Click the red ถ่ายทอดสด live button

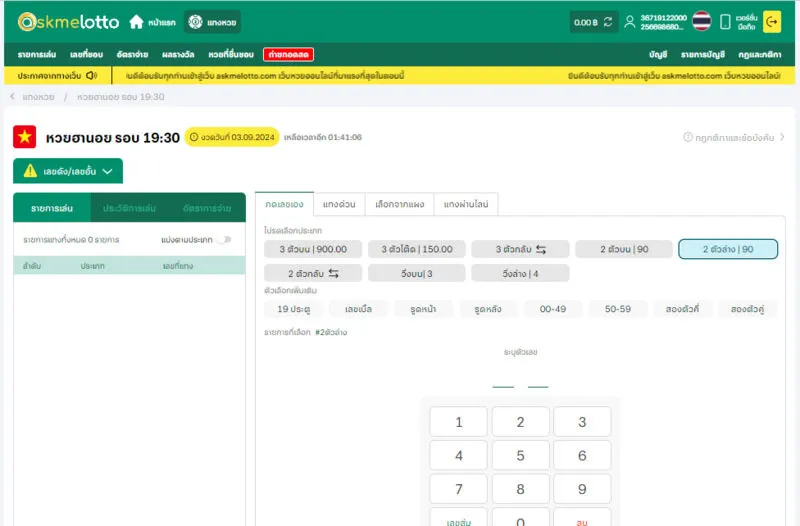[288, 54]
